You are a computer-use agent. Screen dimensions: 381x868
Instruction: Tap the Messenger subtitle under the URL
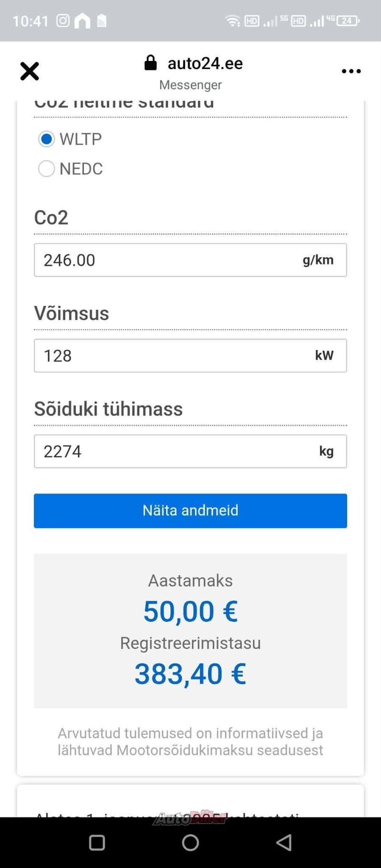(190, 85)
